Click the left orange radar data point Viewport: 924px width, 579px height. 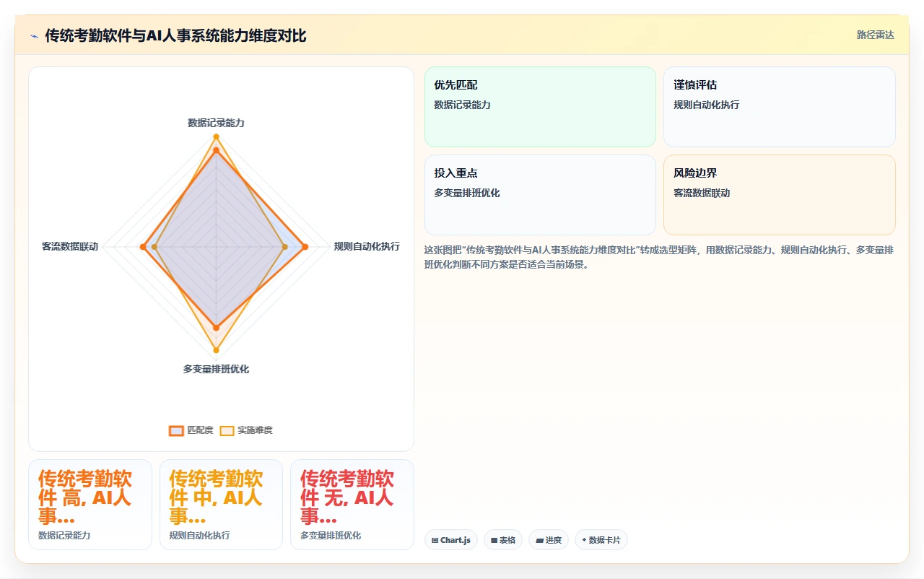(143, 247)
